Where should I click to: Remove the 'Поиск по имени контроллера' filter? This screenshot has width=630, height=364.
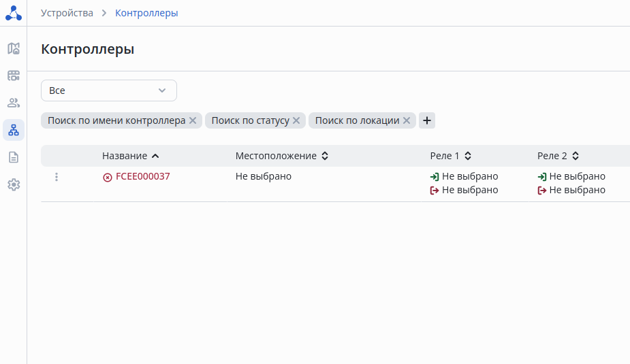pyautogui.click(x=193, y=120)
